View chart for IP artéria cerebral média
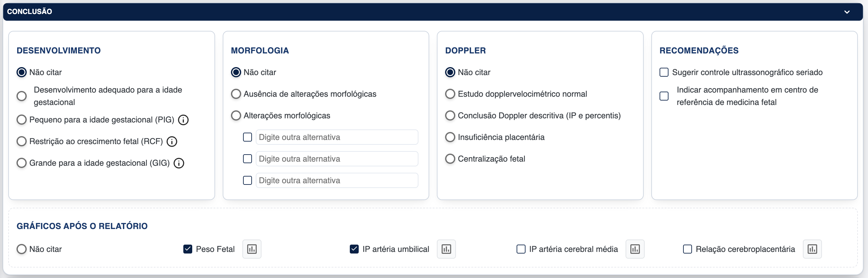This screenshot has width=868, height=278. 635,249
